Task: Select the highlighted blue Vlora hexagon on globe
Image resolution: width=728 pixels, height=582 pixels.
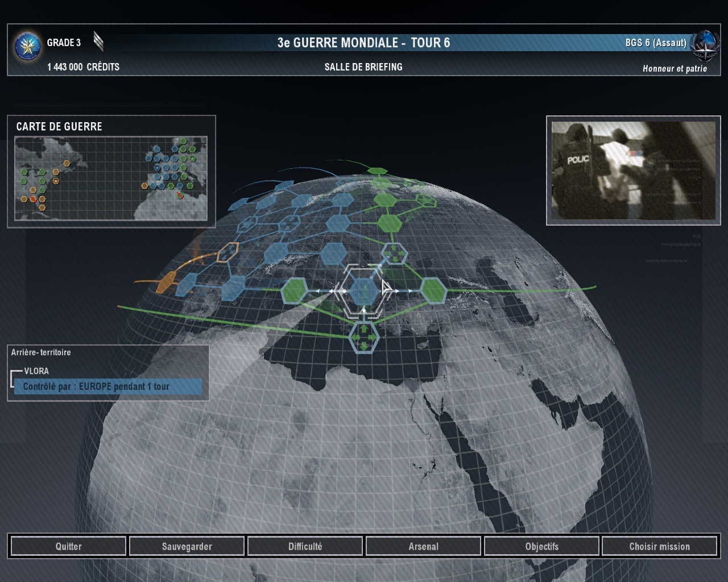Action: pyautogui.click(x=363, y=291)
